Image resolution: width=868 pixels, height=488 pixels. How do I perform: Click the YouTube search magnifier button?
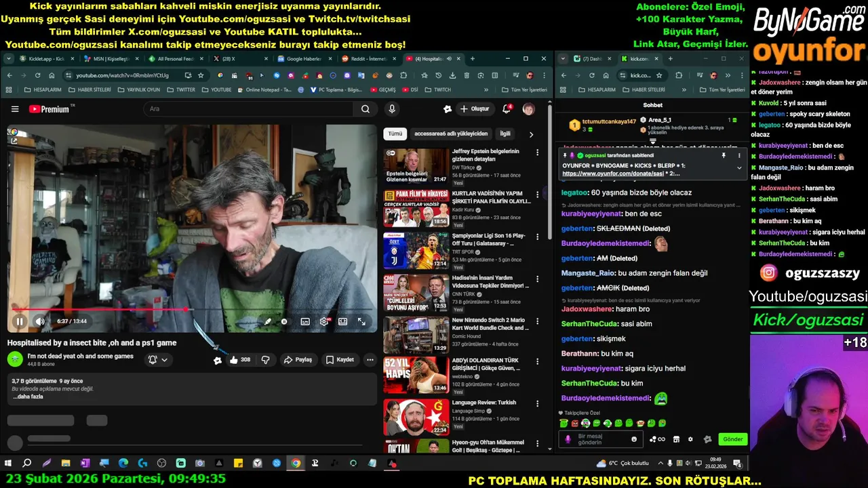[x=366, y=109]
